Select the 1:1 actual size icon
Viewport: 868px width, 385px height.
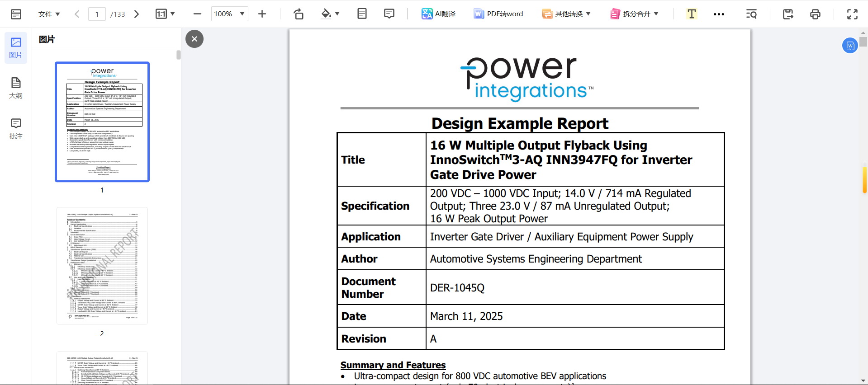161,14
